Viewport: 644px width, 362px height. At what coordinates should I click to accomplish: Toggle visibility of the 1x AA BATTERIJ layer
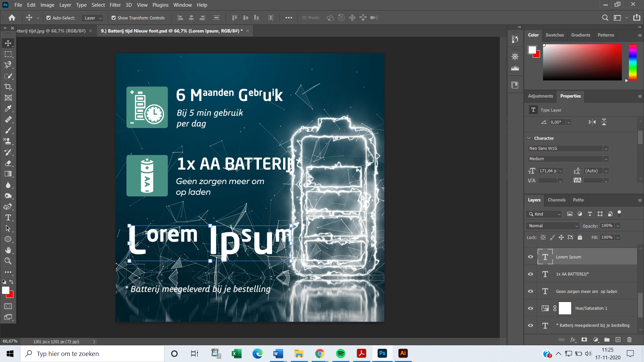point(530,274)
